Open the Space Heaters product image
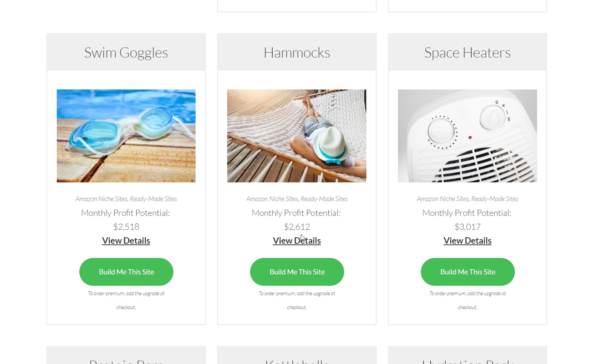 tap(467, 136)
